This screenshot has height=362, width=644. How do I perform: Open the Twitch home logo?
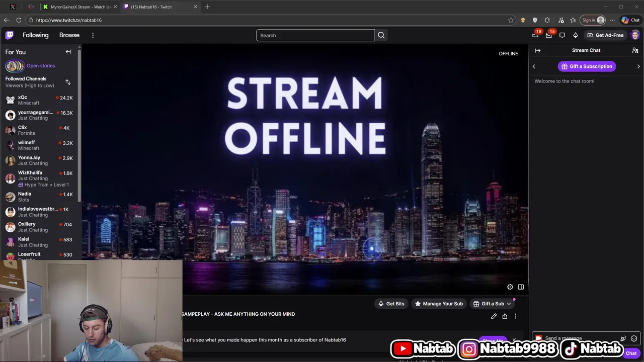[x=10, y=35]
